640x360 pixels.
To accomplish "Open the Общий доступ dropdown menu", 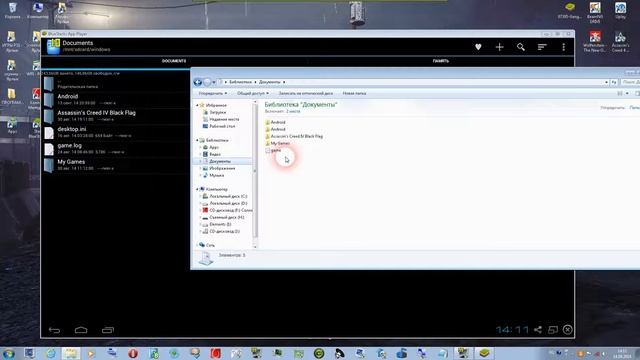I will click(253, 93).
